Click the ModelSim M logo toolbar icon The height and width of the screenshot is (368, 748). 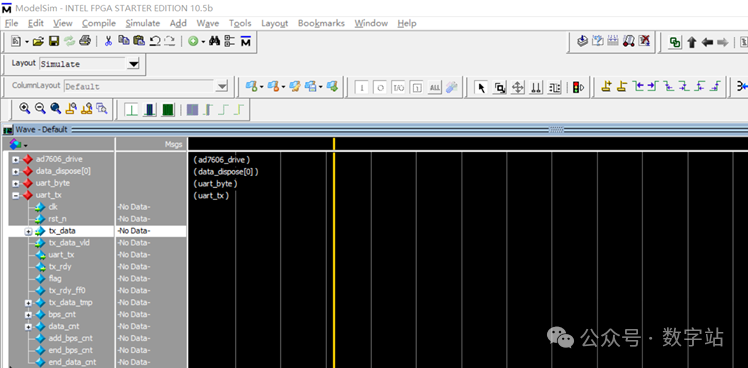click(x=246, y=42)
